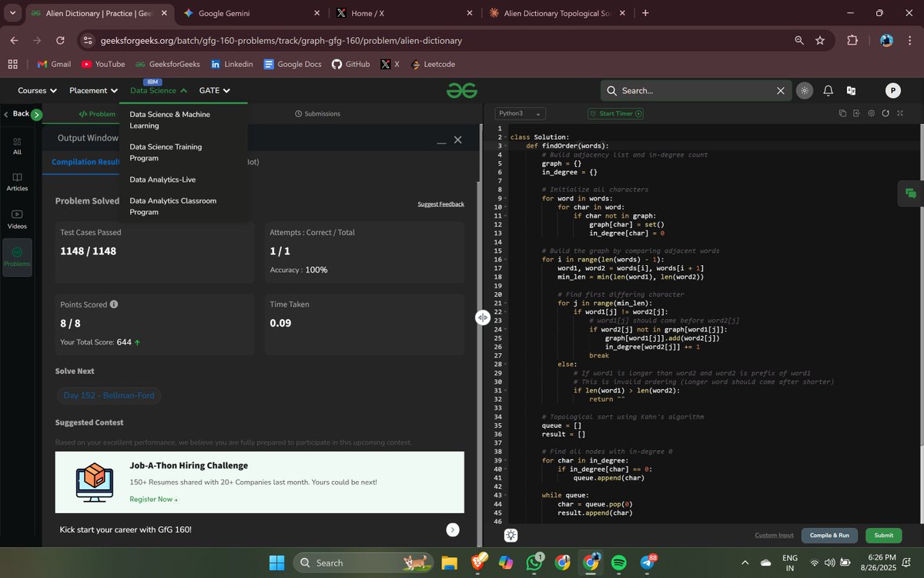This screenshot has width=924, height=578.
Task: Open the profile avatar 'P'
Action: 892,91
